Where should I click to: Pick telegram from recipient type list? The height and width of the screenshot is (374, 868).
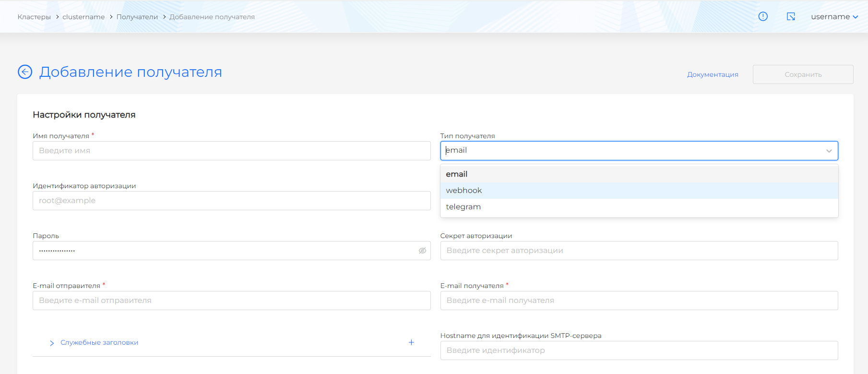[464, 207]
